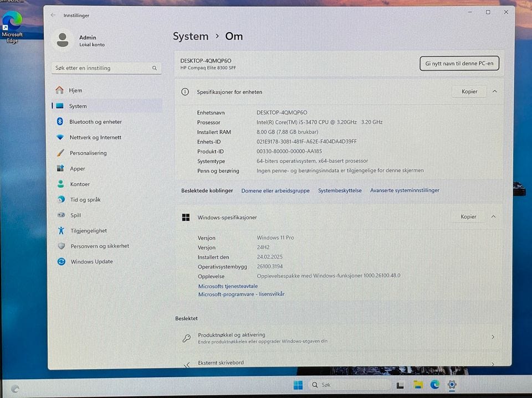
Task: Click the System breadcrumb in the header
Action: pos(190,37)
